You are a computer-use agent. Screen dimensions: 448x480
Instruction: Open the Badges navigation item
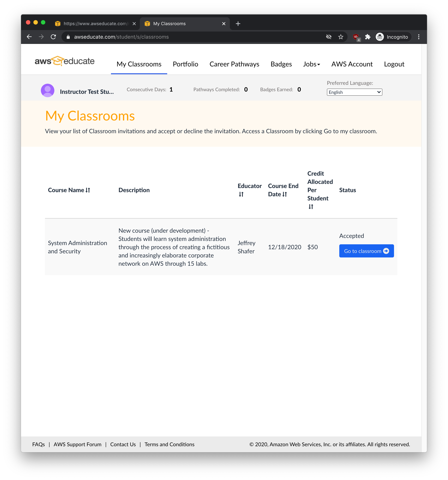[281, 64]
